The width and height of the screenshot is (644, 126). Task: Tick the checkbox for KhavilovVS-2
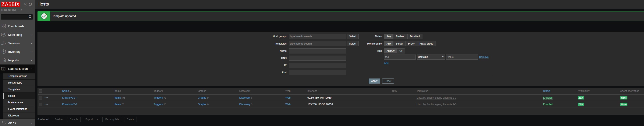pos(40,104)
